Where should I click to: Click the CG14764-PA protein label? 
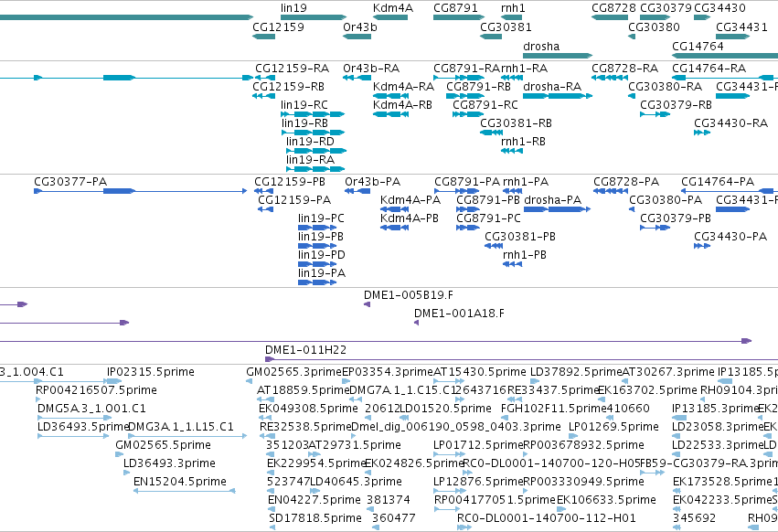click(x=718, y=182)
